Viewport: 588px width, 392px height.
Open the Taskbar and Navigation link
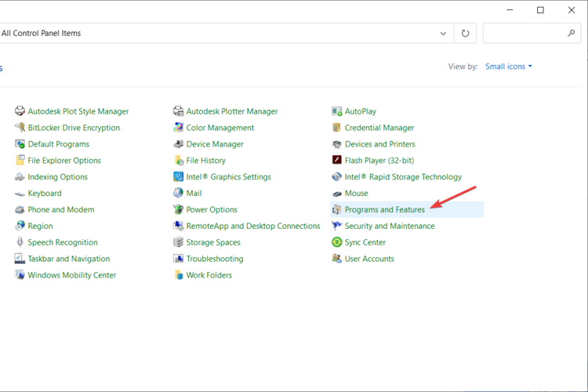pyautogui.click(x=69, y=259)
